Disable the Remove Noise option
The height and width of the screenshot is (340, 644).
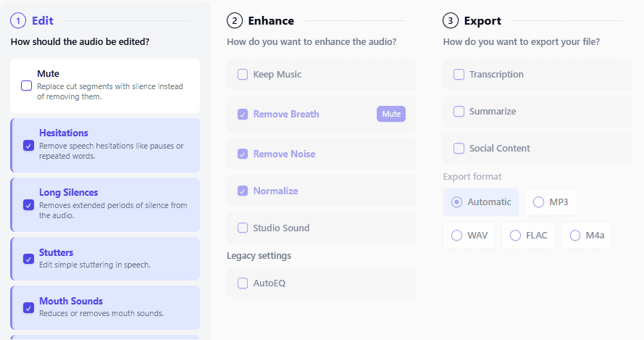243,154
